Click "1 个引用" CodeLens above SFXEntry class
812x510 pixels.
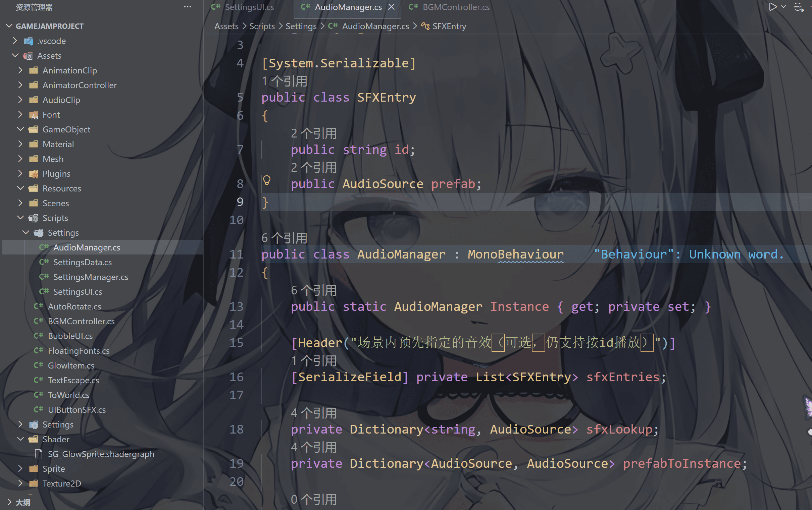[x=285, y=81]
